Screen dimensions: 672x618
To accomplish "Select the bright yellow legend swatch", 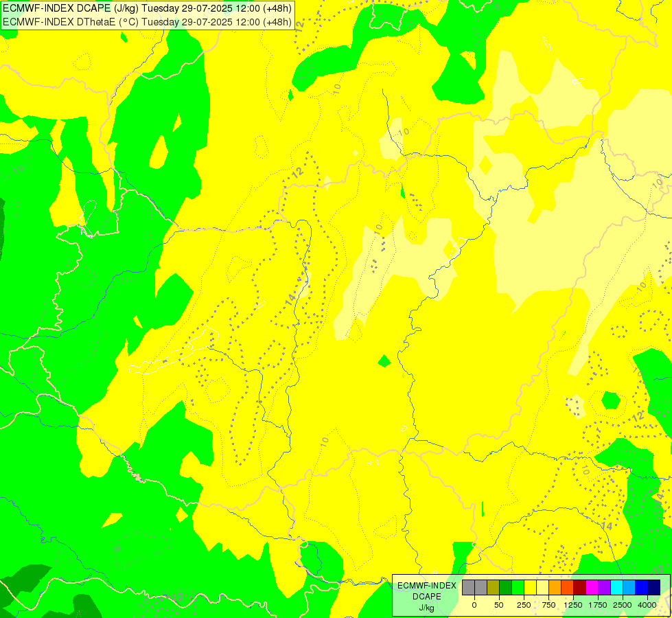I will 531,588.
